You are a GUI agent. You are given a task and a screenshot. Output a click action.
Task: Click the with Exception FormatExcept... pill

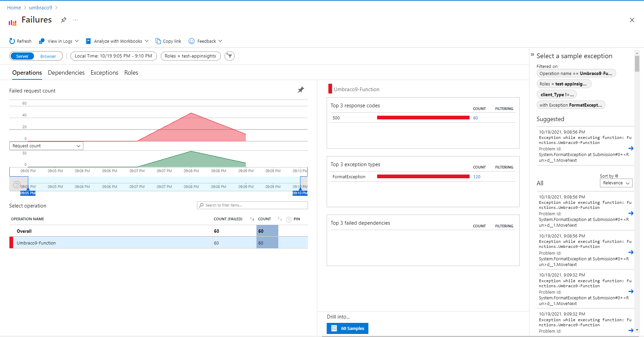click(x=571, y=105)
